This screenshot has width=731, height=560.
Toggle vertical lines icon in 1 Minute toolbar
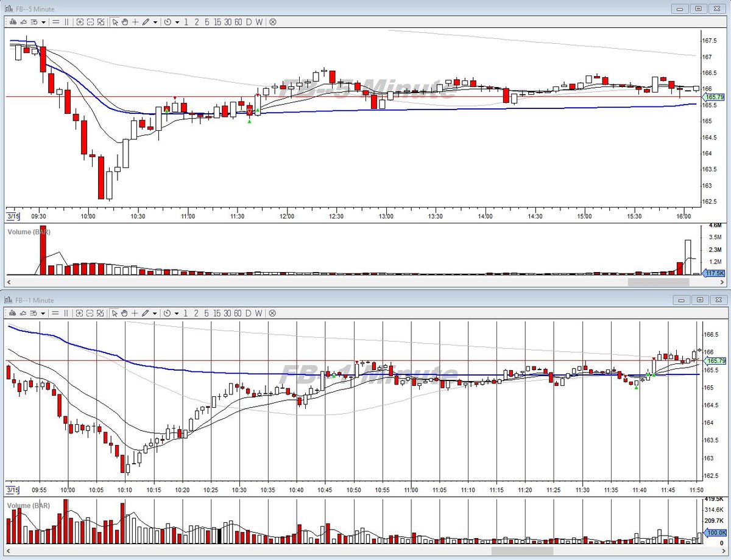67,313
